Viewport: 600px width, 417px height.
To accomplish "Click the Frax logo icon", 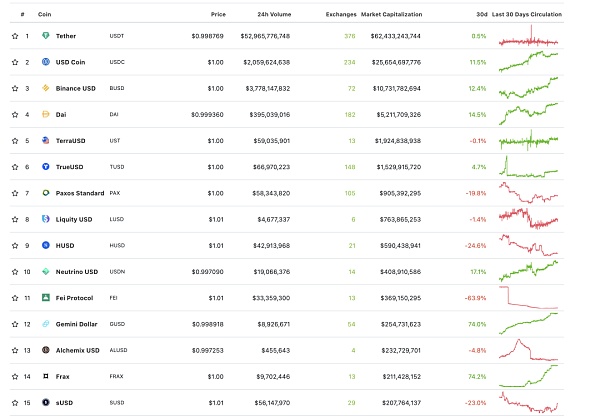I will [x=46, y=377].
